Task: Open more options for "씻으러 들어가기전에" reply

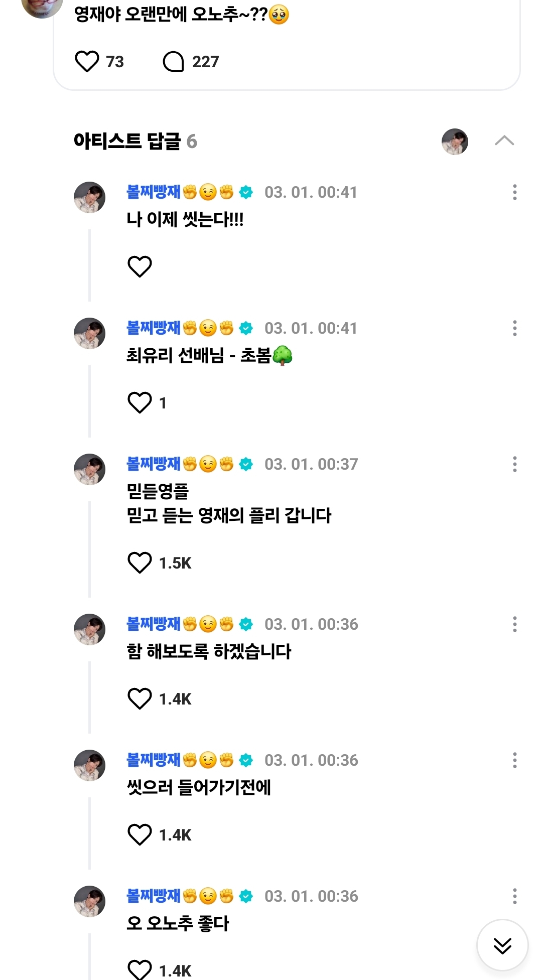Action: (x=514, y=760)
